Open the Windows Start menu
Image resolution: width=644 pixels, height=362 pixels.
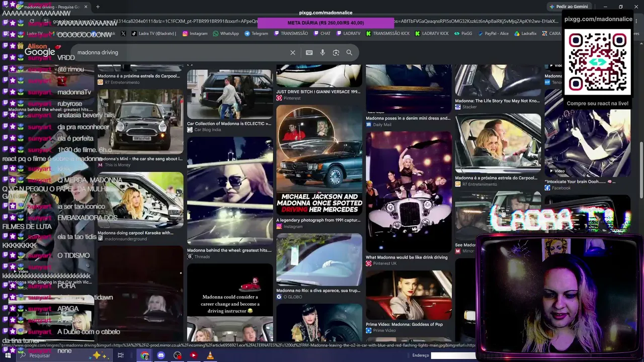point(8,355)
